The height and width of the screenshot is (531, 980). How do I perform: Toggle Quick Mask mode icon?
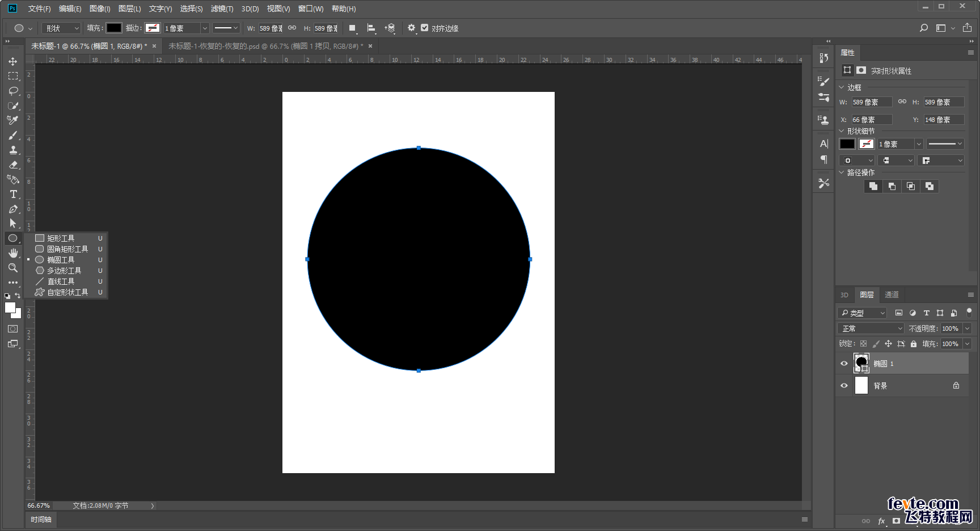(x=12, y=329)
